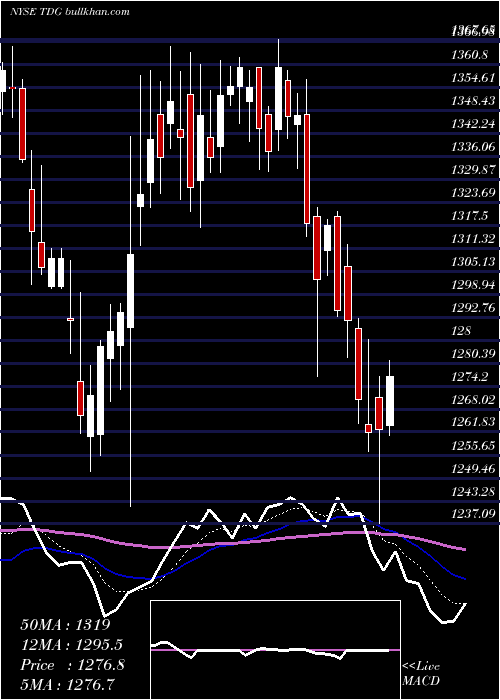The image size is (500, 700).
Task: Click the <<Live MACD label
Action: [421, 673]
